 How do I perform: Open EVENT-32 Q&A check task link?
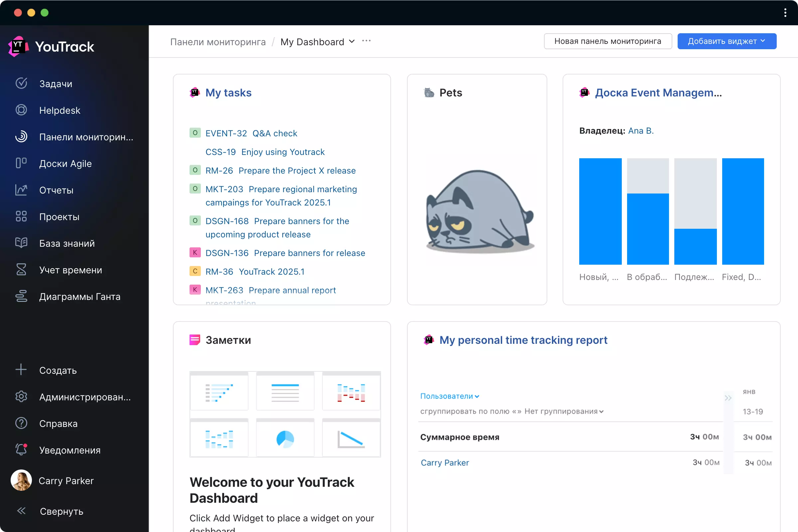coord(251,133)
